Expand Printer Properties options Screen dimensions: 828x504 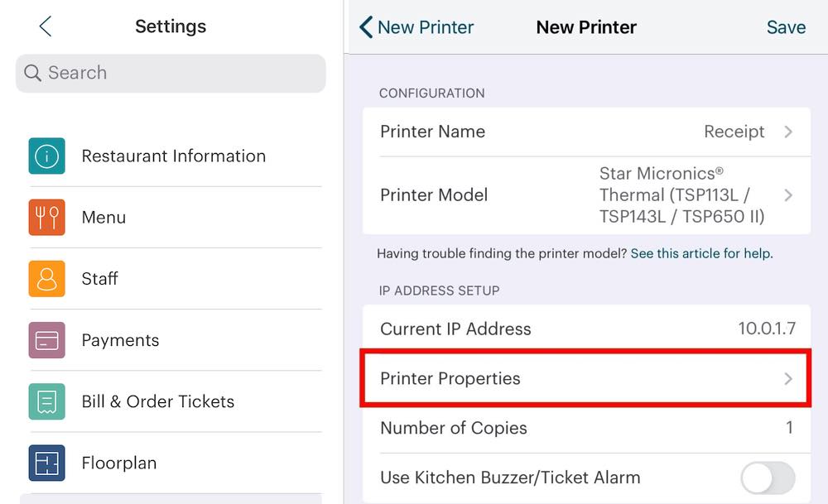point(787,378)
